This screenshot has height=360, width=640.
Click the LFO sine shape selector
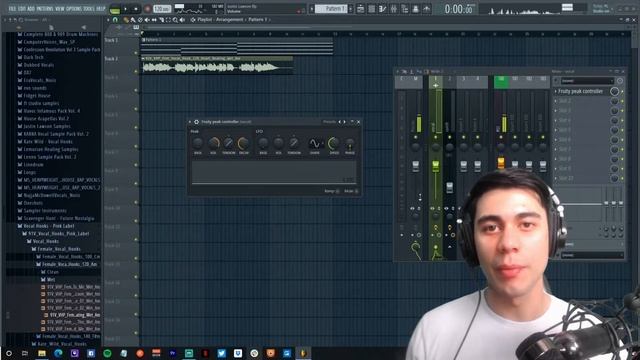coord(315,143)
